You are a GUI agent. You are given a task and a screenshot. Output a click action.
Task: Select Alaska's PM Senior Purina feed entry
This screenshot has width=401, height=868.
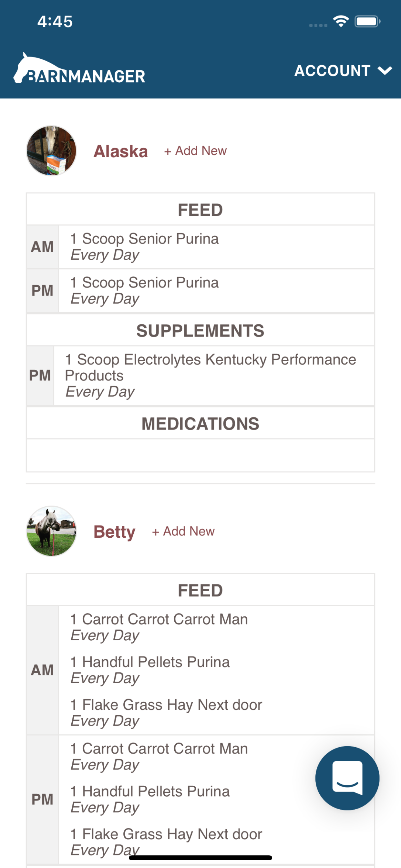point(216,290)
